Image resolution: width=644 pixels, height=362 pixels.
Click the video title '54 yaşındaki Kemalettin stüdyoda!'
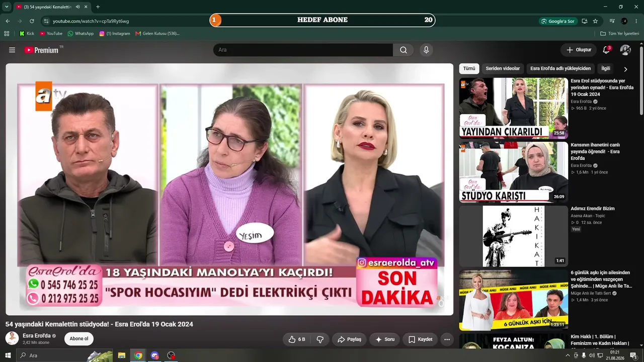pyautogui.click(x=99, y=324)
